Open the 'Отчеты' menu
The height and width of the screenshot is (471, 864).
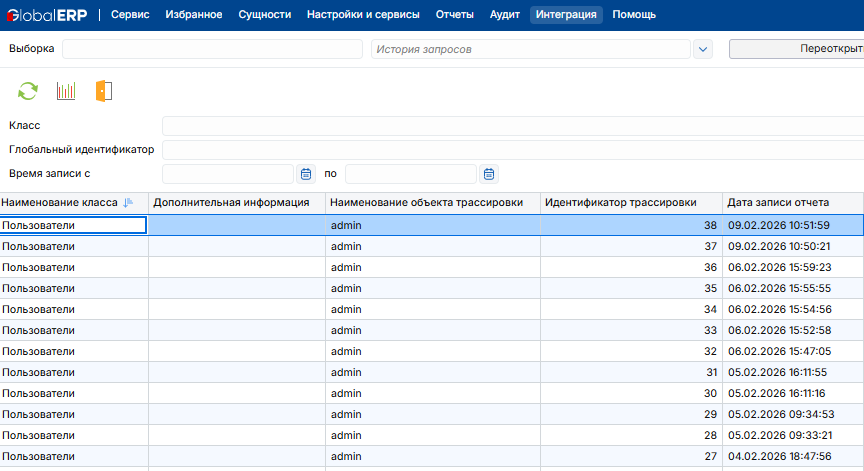(x=455, y=15)
